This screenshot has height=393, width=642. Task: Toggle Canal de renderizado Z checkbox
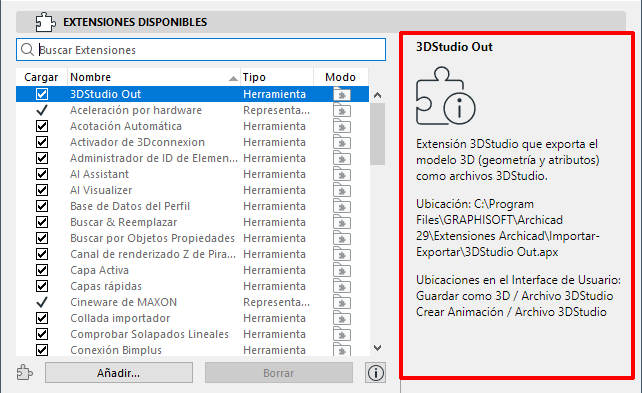coord(42,254)
